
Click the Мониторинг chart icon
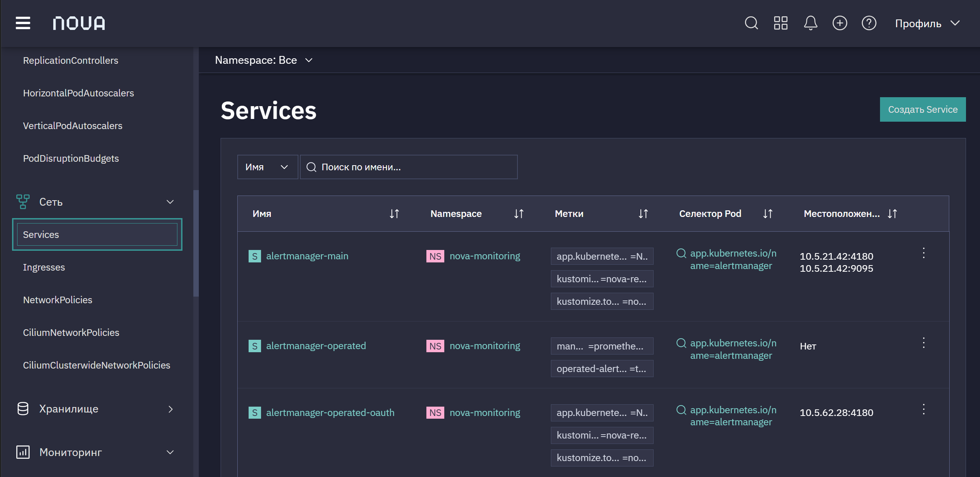tap(23, 452)
